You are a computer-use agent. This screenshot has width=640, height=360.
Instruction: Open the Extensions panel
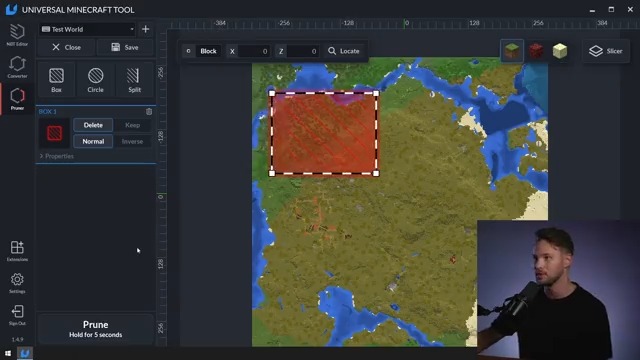pyautogui.click(x=17, y=250)
